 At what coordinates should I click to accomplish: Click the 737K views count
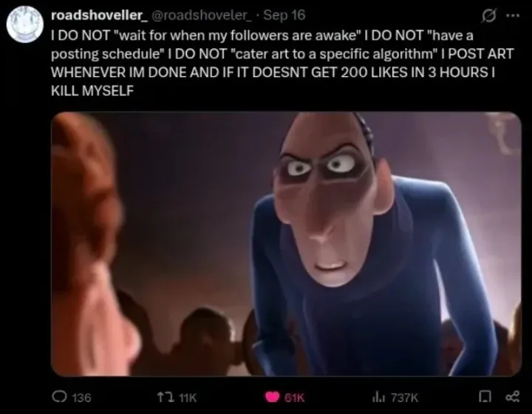pyautogui.click(x=405, y=398)
